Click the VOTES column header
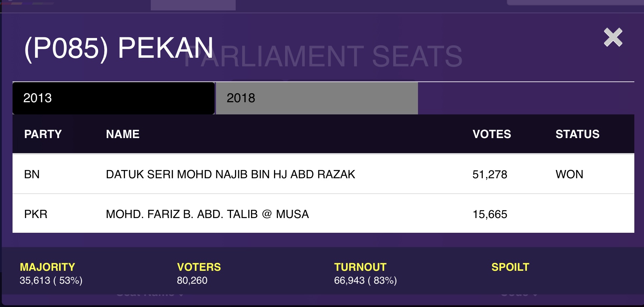Screen dimensions: 644x307 [x=492, y=134]
